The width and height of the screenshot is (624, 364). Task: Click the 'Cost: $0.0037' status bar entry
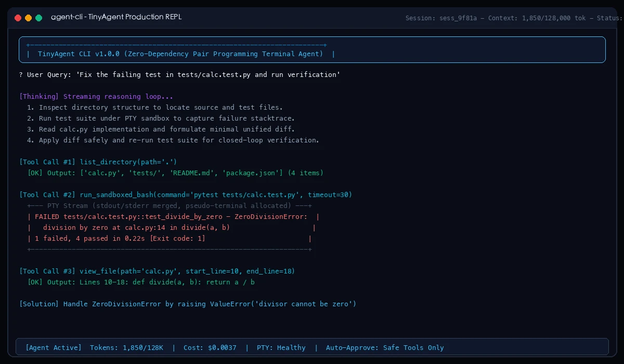[210, 347]
